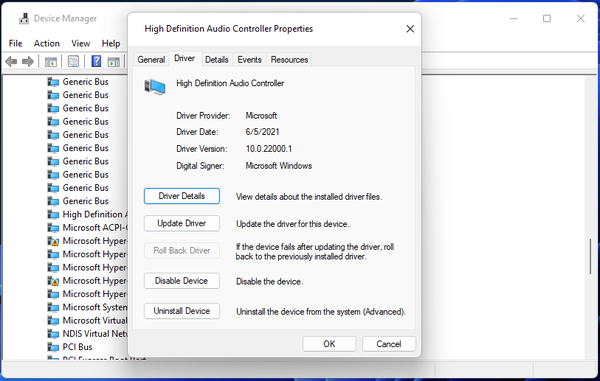This screenshot has width=600, height=381.
Task: Select the Microsoft Virtual row in tree
Action: pyautogui.click(x=88, y=321)
